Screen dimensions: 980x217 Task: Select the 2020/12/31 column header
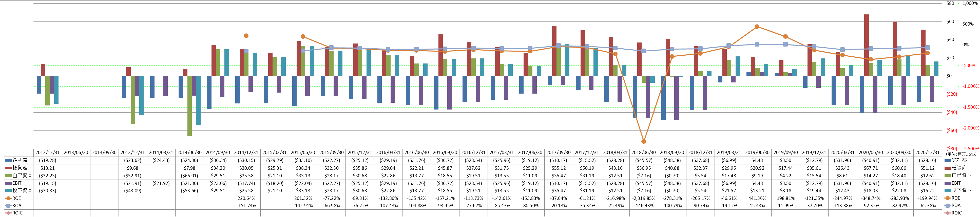(928, 153)
